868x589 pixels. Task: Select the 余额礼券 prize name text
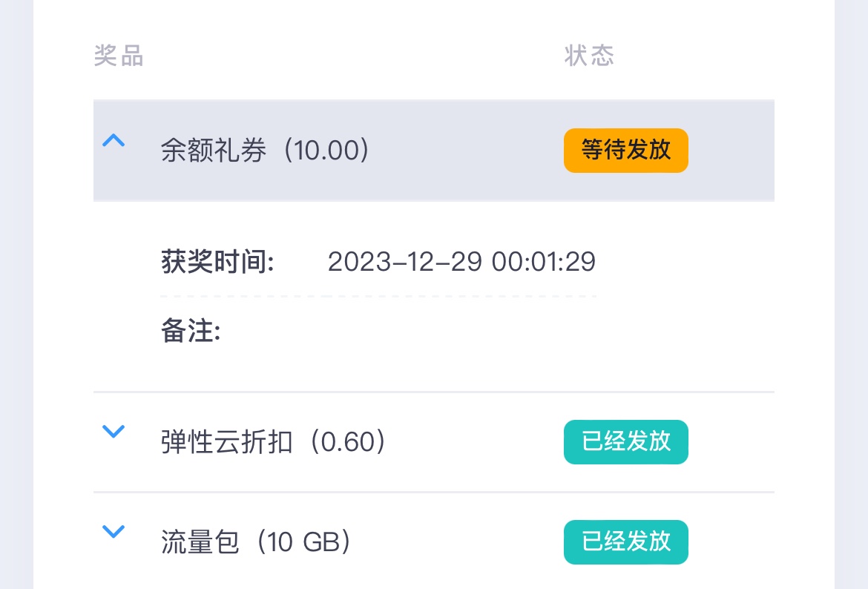tap(214, 151)
